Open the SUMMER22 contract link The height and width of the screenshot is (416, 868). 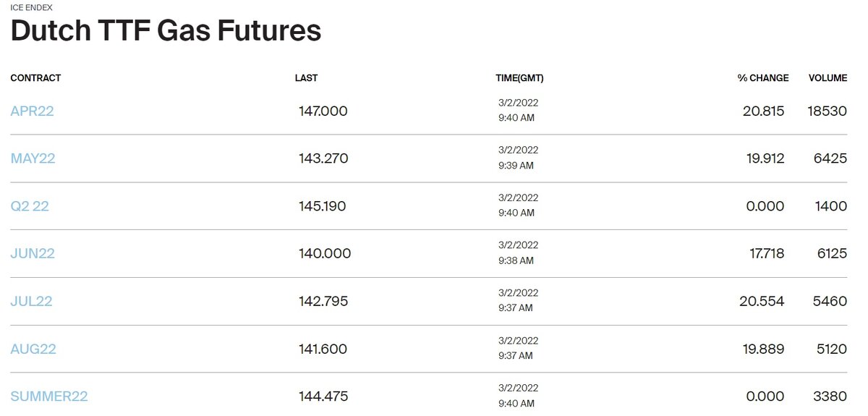49,396
